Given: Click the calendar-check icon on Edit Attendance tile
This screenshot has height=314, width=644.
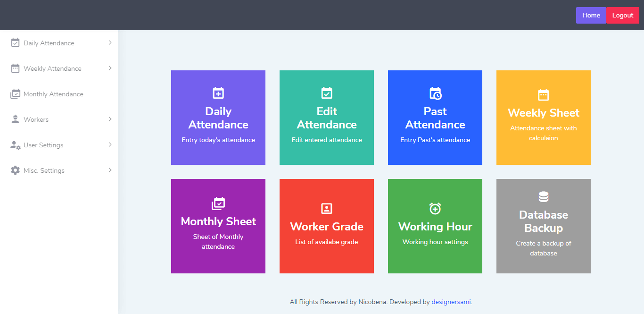Looking at the screenshot, I should (327, 93).
